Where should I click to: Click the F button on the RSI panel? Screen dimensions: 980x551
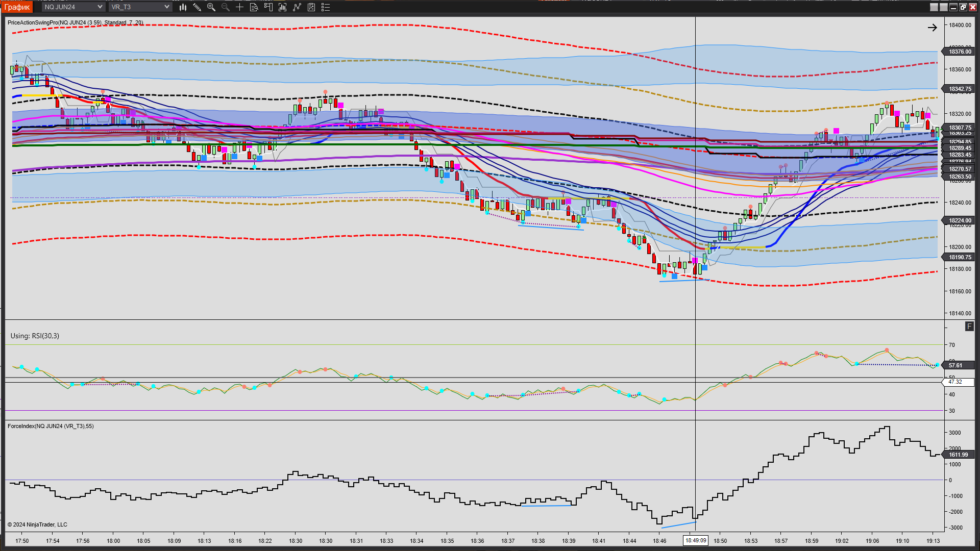point(969,327)
